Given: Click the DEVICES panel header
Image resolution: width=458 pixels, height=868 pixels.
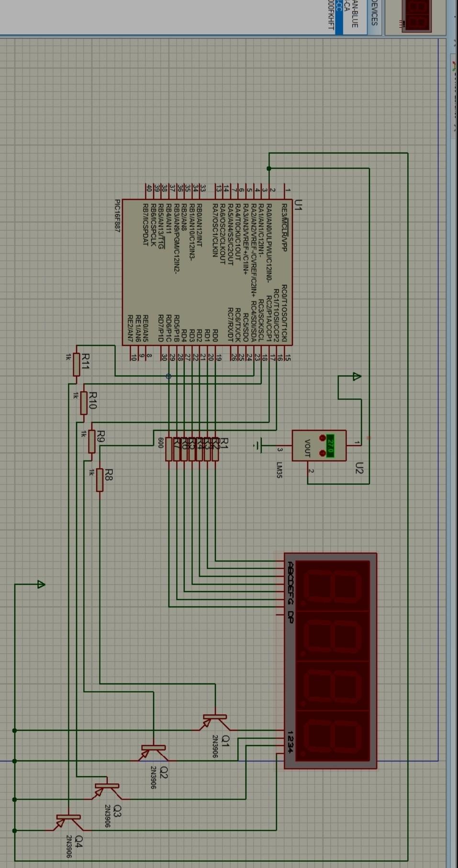Looking at the screenshot, I should point(375,17).
